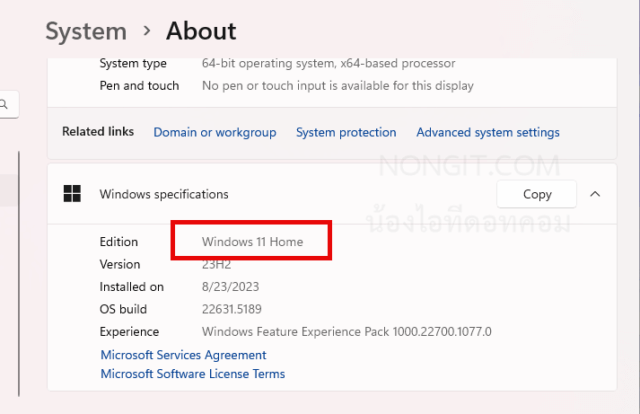Open the Domain or workgroup link

coord(215,132)
